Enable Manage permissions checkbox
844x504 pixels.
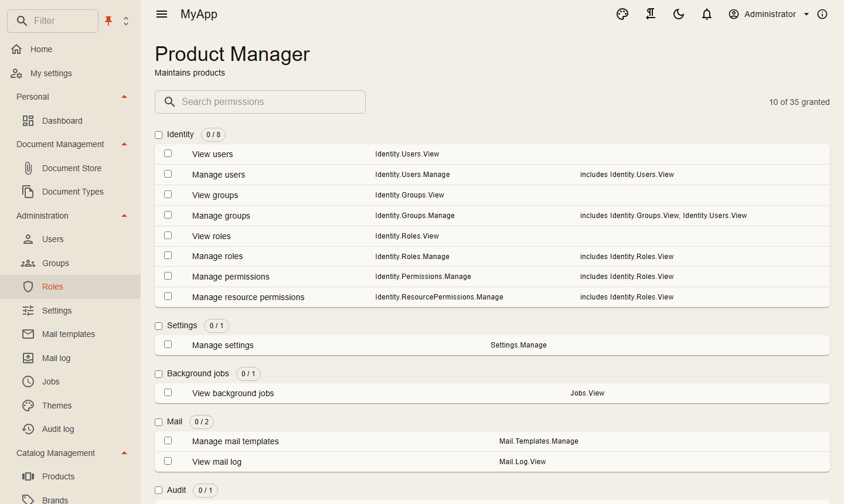point(168,276)
